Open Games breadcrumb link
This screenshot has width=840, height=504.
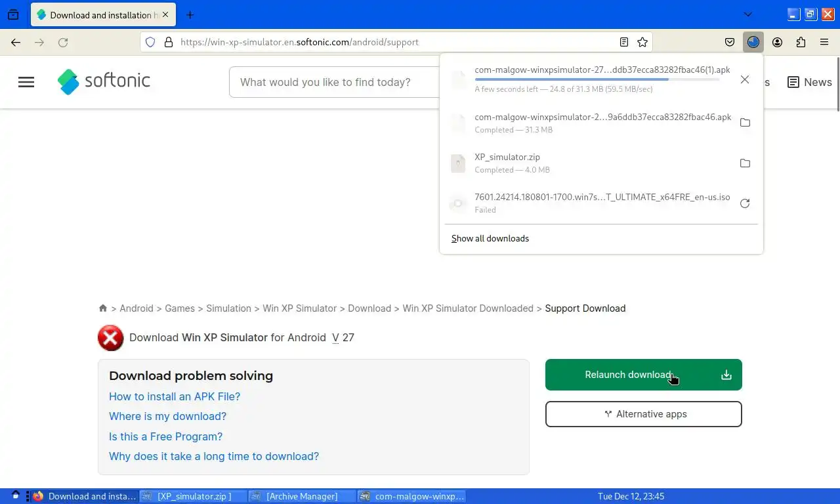coord(180,308)
